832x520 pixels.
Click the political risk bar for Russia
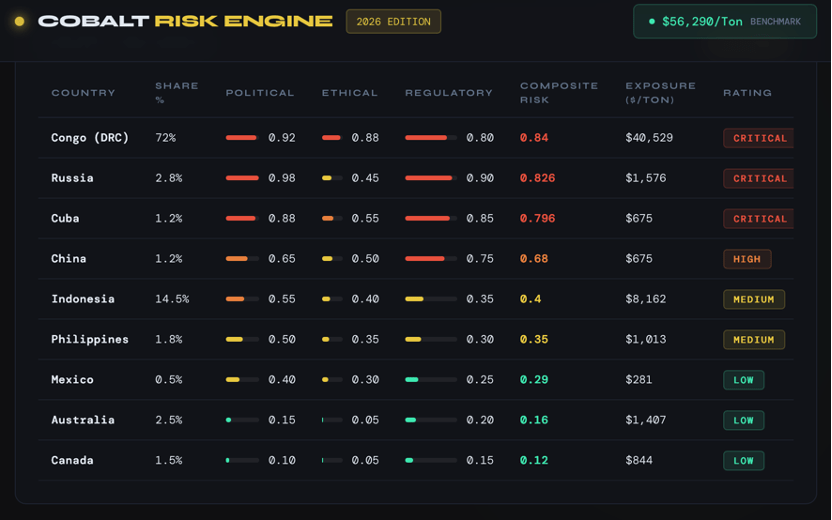[242, 178]
